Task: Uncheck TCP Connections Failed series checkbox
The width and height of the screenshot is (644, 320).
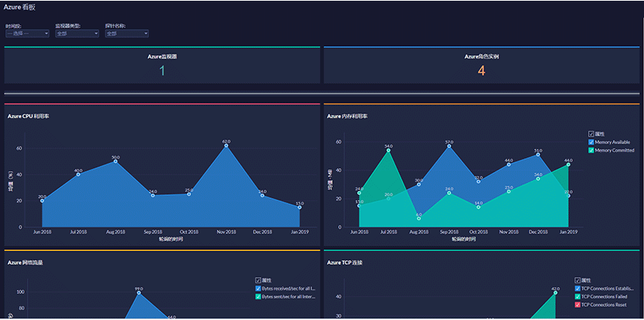Action: pos(577,296)
